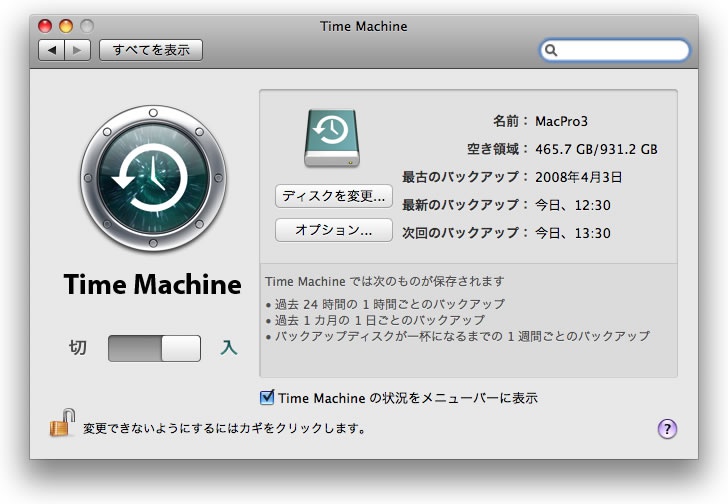Go back with the left arrow button
The width and height of the screenshot is (728, 504).
(x=52, y=50)
